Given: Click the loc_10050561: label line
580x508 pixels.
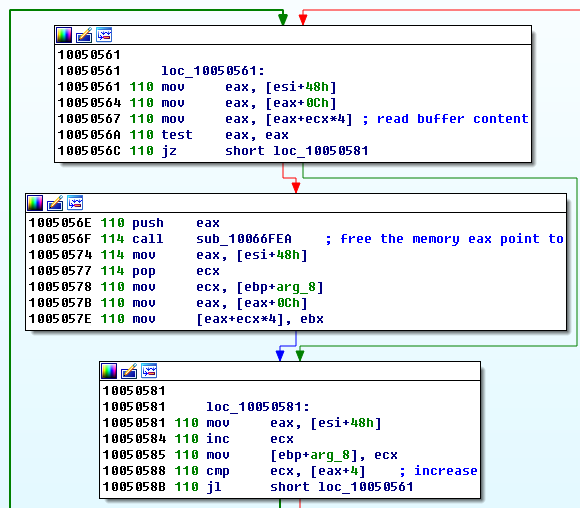Looking at the screenshot, I should [x=213, y=71].
